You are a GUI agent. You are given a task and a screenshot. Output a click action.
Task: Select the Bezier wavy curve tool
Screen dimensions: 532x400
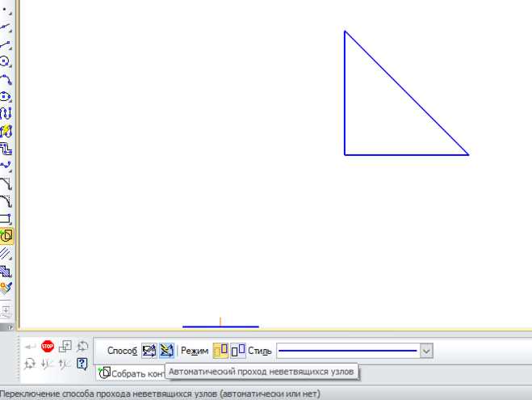pos(6,166)
